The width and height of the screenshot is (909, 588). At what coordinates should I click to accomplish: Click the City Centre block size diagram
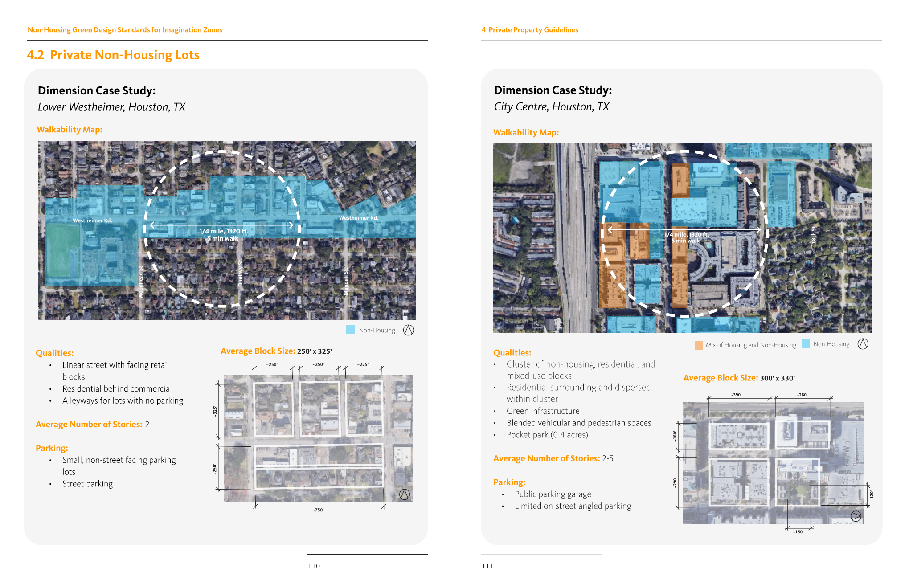point(773,463)
